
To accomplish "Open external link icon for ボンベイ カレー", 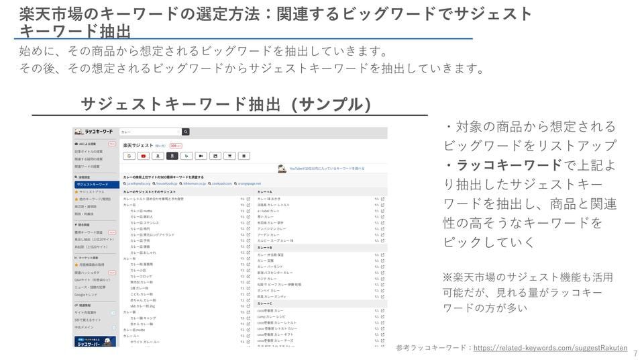I will click(382, 290).
